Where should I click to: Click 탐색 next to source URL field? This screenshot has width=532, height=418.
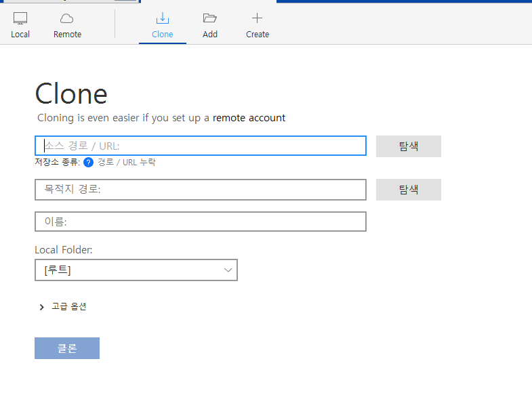[x=409, y=146]
